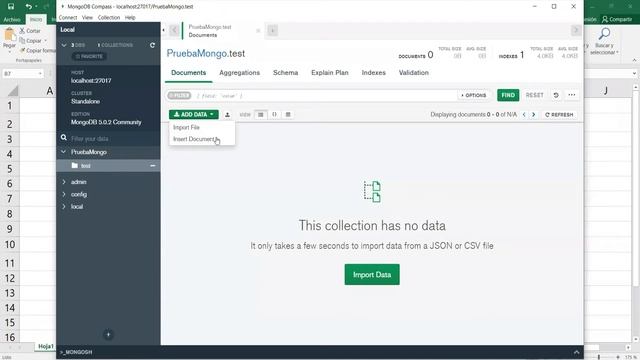Select Excel sheet tab Hoja1
Viewport: 640px width, 360px height.
coord(45,347)
